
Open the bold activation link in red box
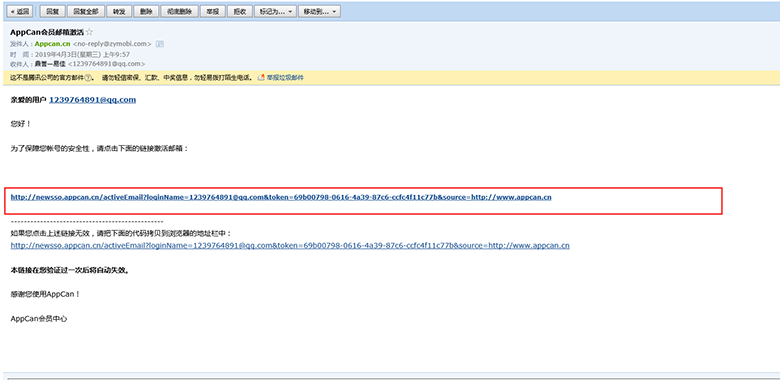tap(281, 197)
